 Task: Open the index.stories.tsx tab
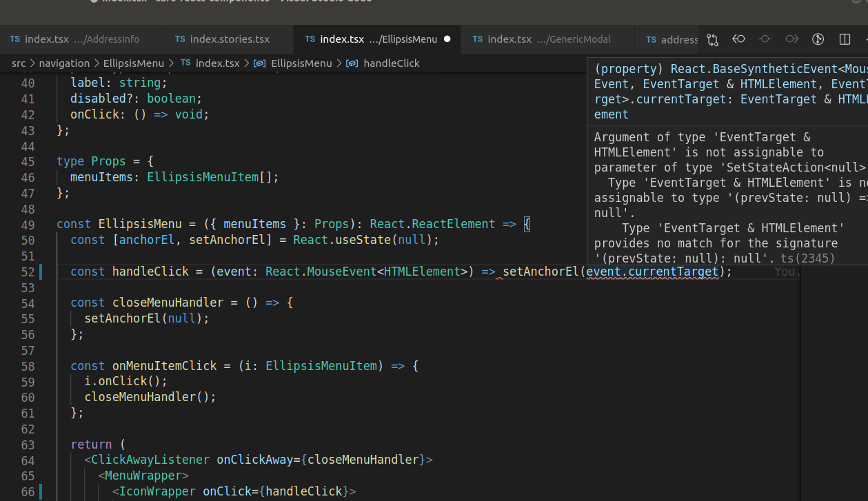click(228, 39)
